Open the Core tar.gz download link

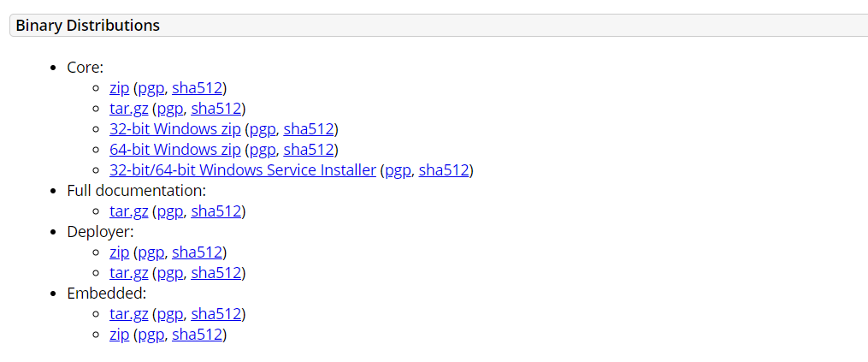128,109
